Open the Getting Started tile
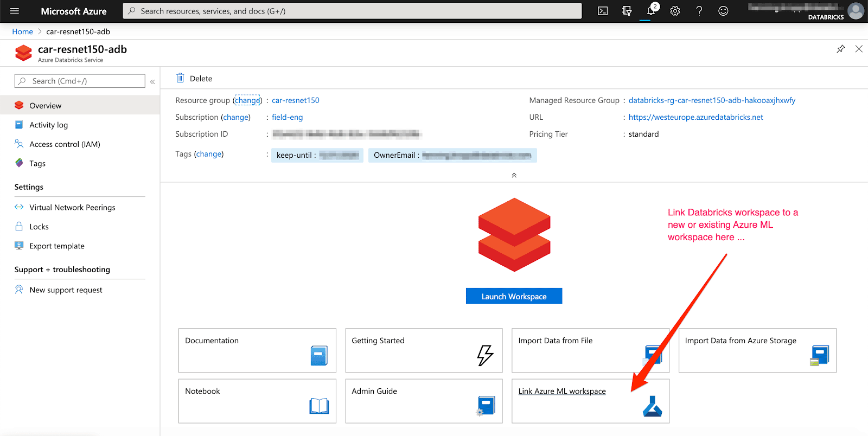This screenshot has width=868, height=436. (x=423, y=350)
